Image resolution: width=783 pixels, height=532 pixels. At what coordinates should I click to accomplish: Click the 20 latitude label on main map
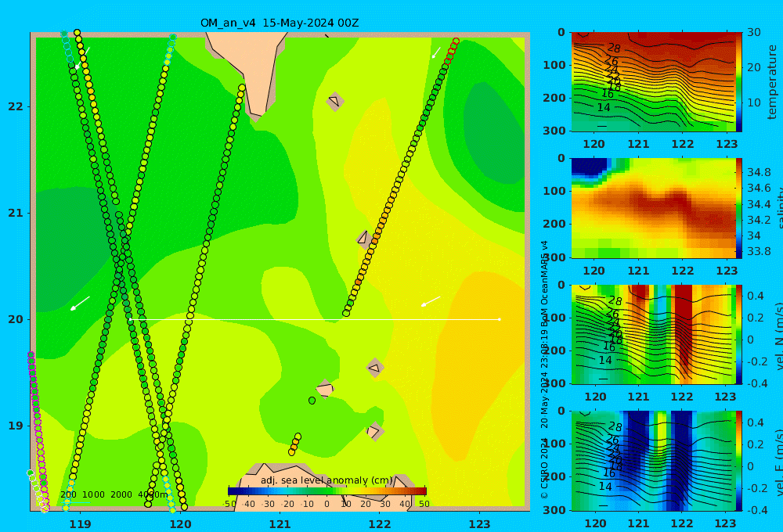tap(16, 319)
